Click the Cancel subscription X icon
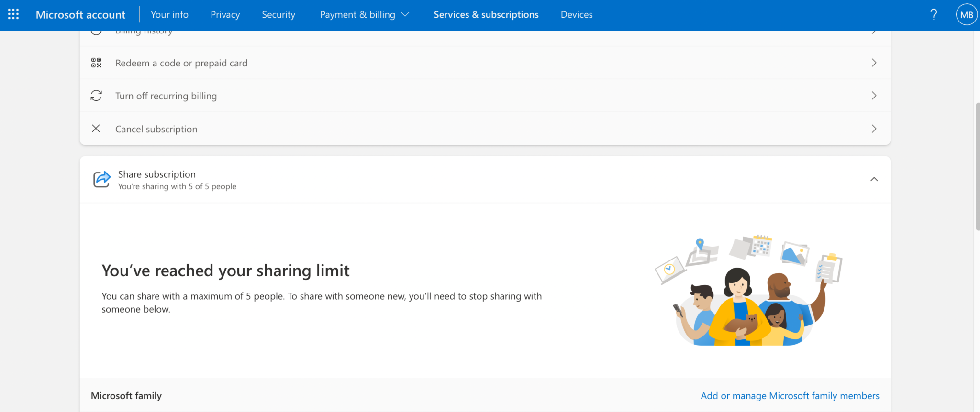 pos(96,129)
